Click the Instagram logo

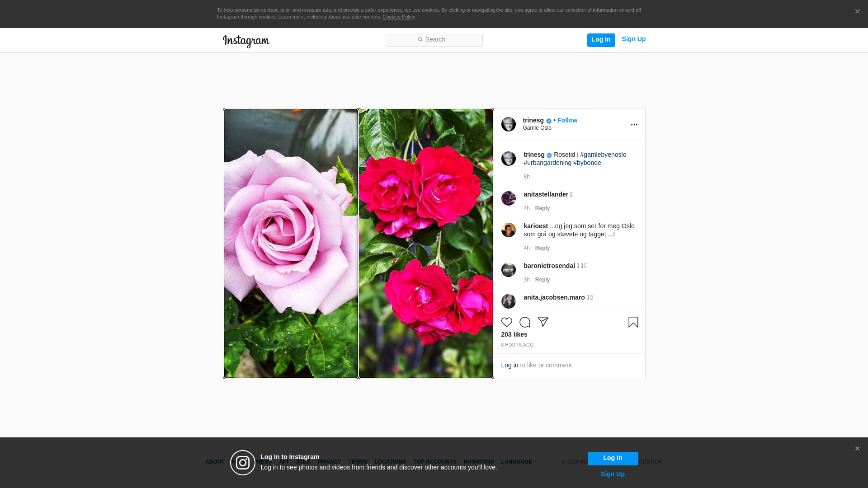click(x=246, y=41)
